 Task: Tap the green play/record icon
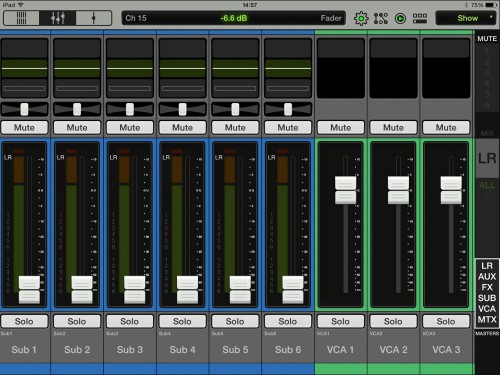[x=400, y=18]
